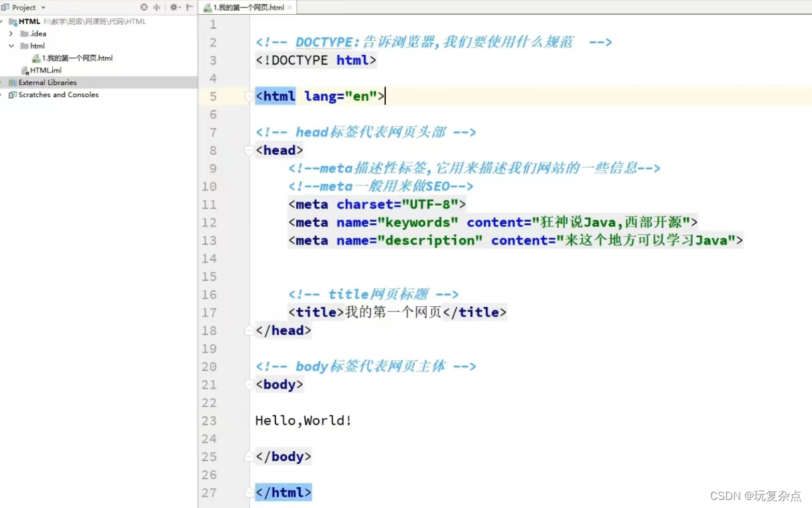Click the meta描述性标签 comment on line 9
Viewport: 812px width, 508px height.
(474, 169)
